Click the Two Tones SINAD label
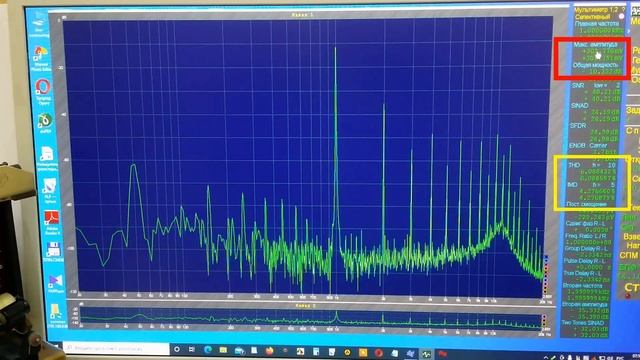This screenshot has width=640, height=360. [x=584, y=322]
